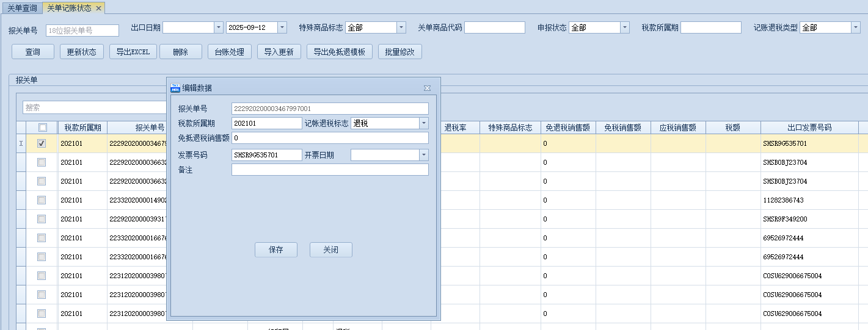
Task: Select the 关单记账状态 tab
Action: [70, 8]
